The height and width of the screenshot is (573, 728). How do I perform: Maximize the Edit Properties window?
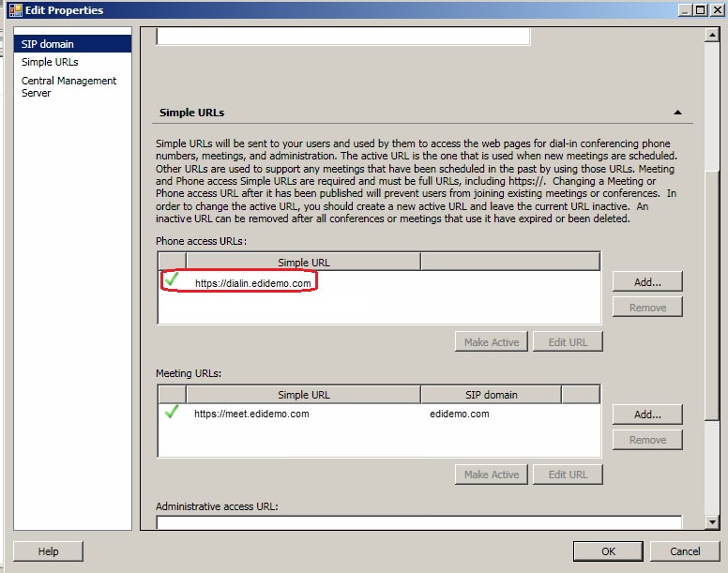click(x=701, y=9)
